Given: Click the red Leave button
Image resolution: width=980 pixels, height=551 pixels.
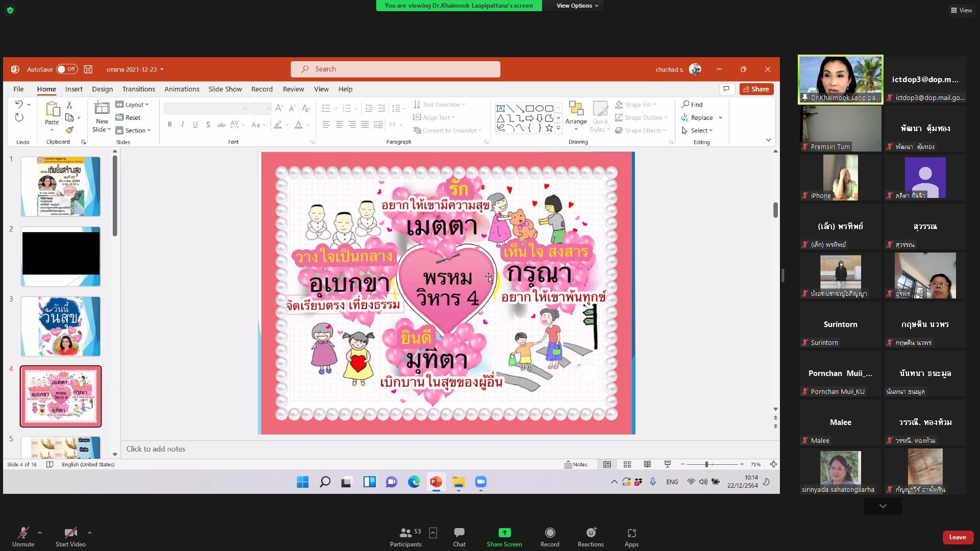Looking at the screenshot, I should [x=957, y=537].
